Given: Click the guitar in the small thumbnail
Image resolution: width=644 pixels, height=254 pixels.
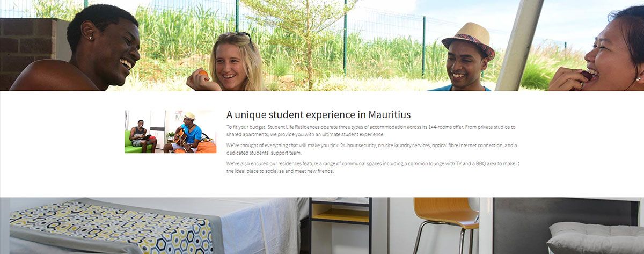Looking at the screenshot, I should tap(180, 139).
